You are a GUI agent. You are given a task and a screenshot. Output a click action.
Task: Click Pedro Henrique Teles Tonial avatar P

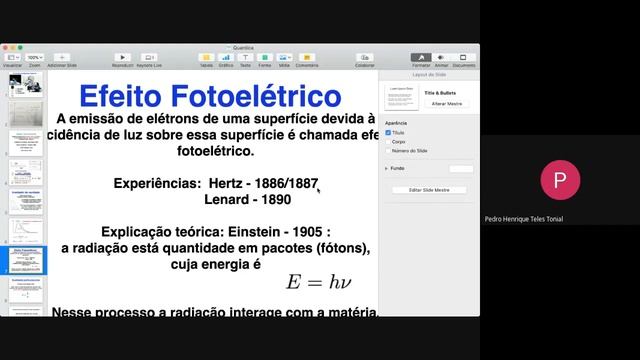[x=560, y=180]
